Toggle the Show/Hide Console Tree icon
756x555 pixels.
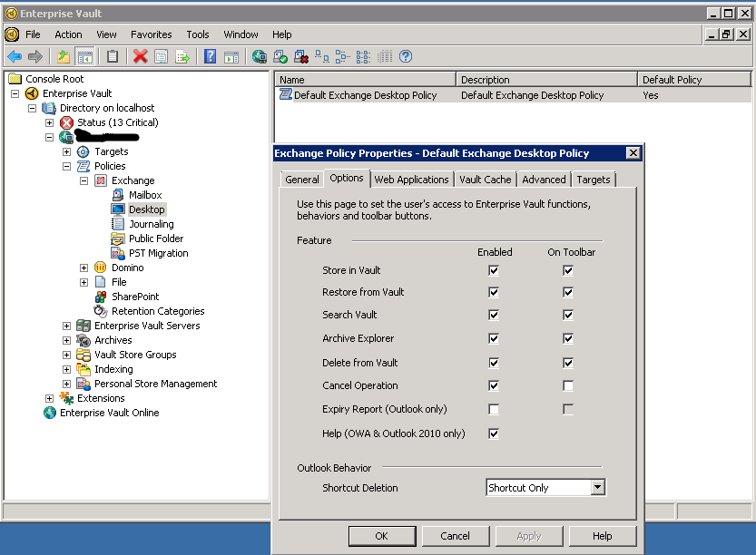click(85, 57)
